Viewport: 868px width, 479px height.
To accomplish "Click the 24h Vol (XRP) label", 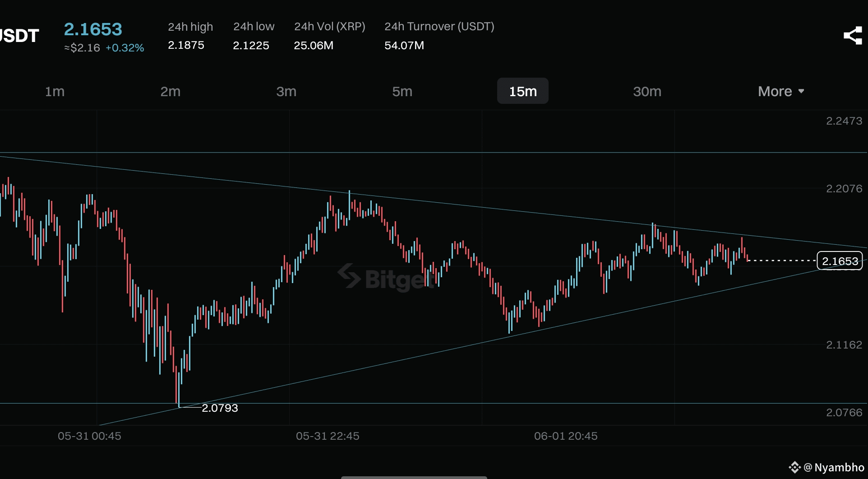I will click(330, 27).
